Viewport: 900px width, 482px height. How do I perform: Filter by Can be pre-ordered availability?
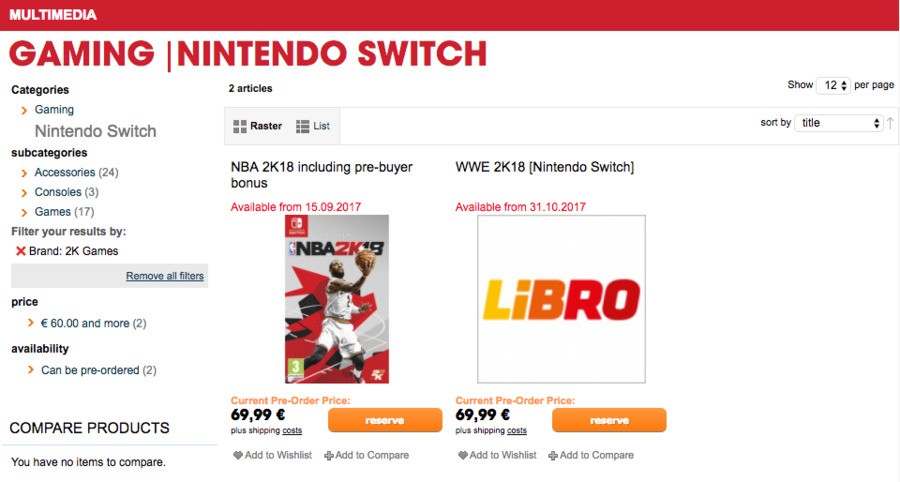pyautogui.click(x=90, y=370)
